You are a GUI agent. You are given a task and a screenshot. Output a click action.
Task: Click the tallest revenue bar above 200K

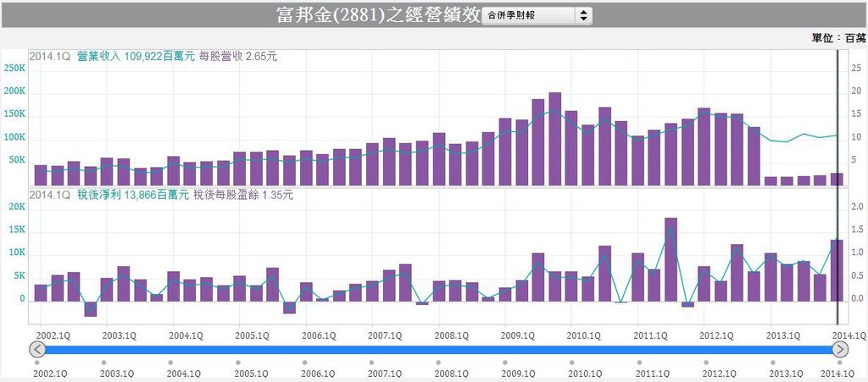[554, 139]
